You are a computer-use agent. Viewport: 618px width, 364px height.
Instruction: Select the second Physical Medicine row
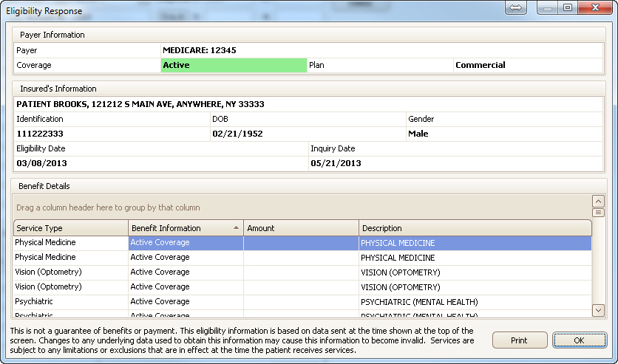(x=70, y=258)
